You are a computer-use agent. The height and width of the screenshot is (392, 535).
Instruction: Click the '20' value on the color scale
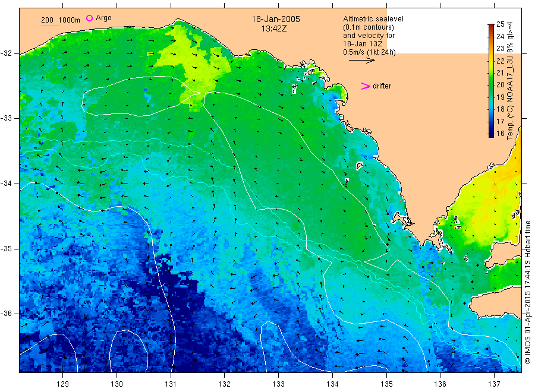(x=500, y=85)
